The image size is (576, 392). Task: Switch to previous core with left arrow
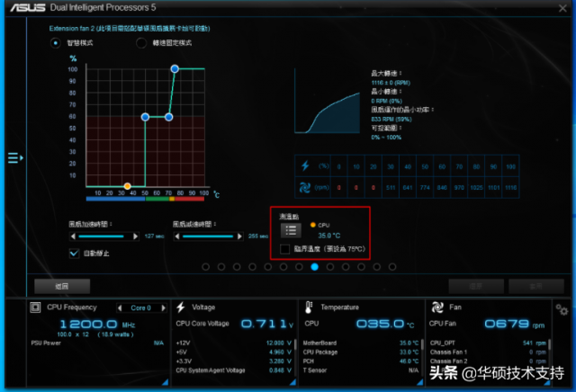click(x=120, y=308)
